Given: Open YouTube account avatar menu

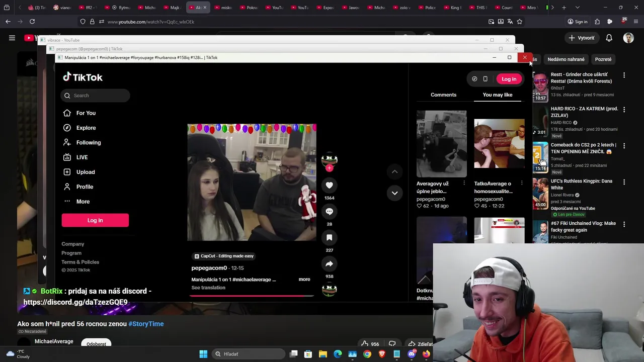Looking at the screenshot, I should pos(628,38).
